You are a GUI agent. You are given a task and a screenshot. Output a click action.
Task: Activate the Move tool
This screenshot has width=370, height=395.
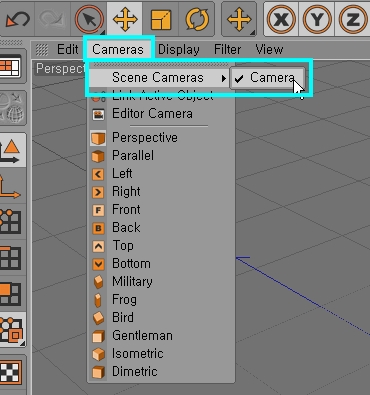pyautogui.click(x=125, y=19)
